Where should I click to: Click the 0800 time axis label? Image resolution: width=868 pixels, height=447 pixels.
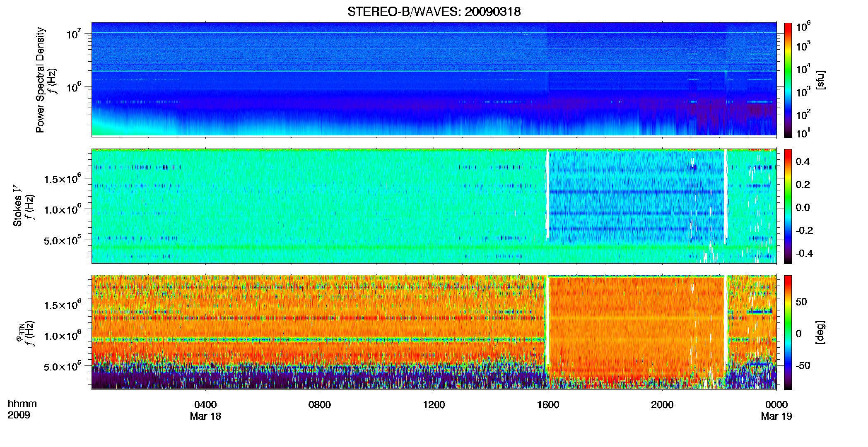[320, 405]
